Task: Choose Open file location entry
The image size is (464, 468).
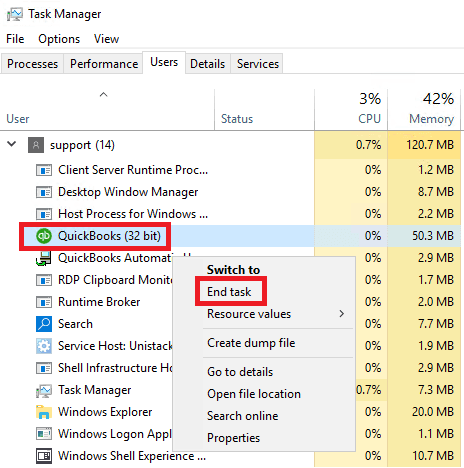Action: (x=254, y=394)
